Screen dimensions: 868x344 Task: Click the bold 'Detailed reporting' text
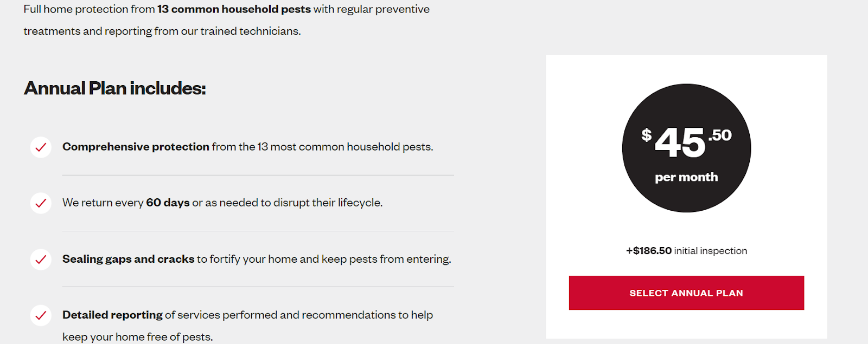tap(112, 315)
